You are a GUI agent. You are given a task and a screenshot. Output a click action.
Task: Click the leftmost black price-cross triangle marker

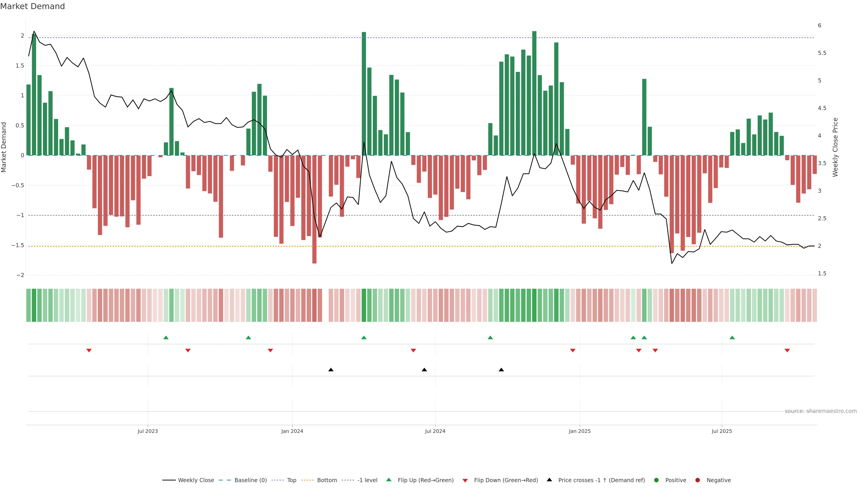tap(331, 370)
